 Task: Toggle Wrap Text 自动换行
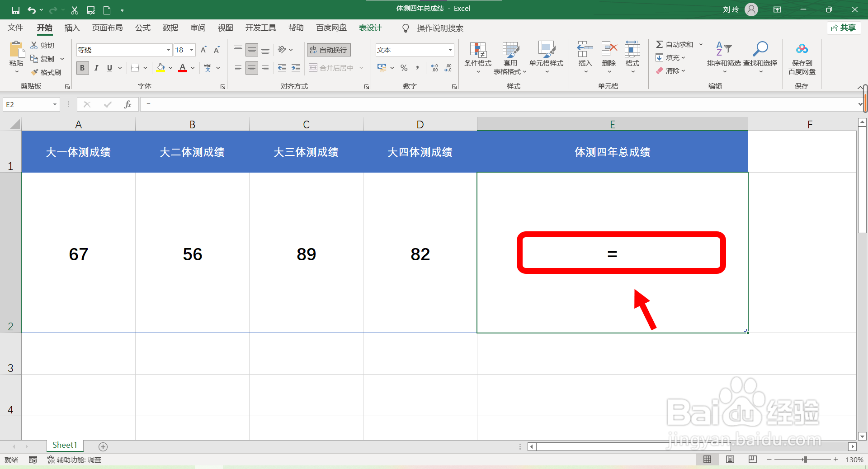click(329, 50)
